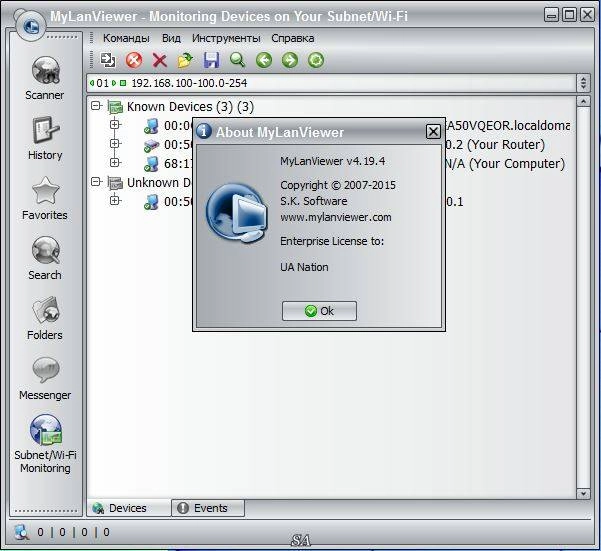
Task: Select the Your Router device entry text
Action: (495, 144)
